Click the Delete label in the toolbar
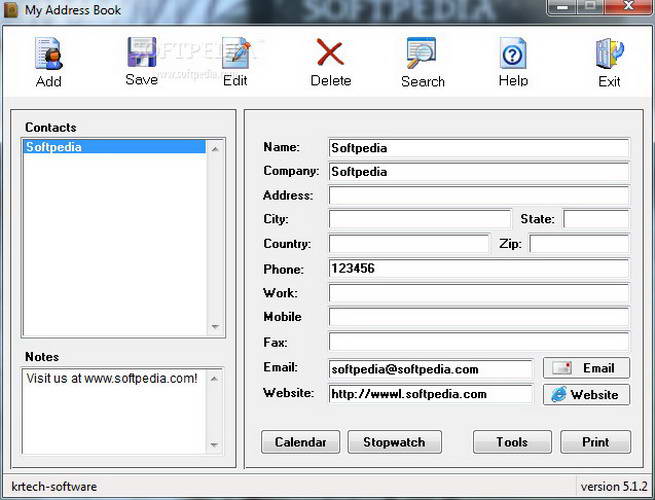 [x=331, y=80]
